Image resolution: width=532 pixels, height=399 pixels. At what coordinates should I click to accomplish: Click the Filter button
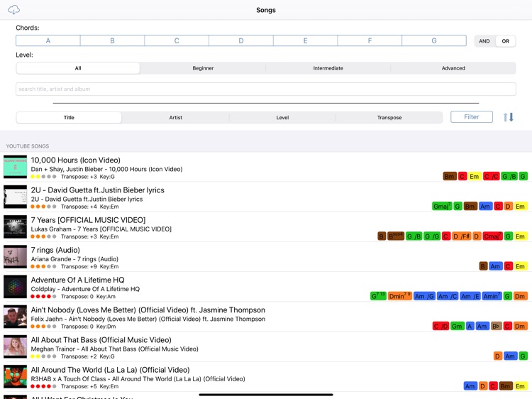[x=472, y=117]
